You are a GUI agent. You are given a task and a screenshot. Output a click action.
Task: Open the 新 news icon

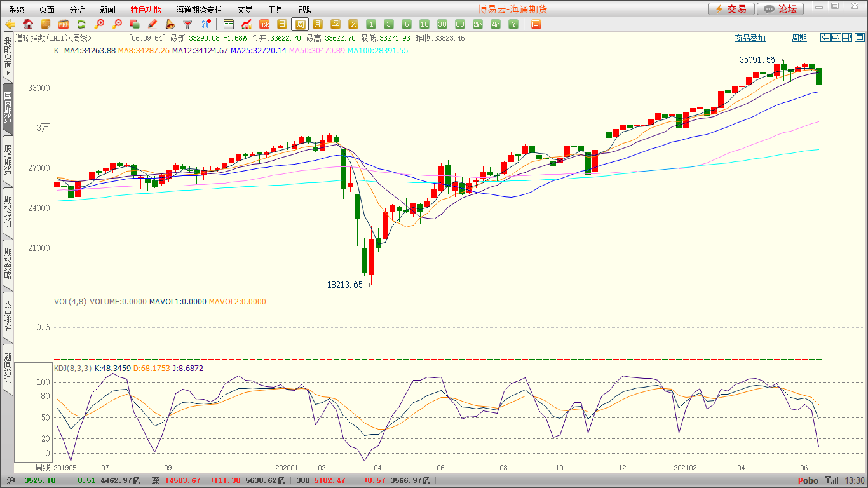(x=205, y=24)
